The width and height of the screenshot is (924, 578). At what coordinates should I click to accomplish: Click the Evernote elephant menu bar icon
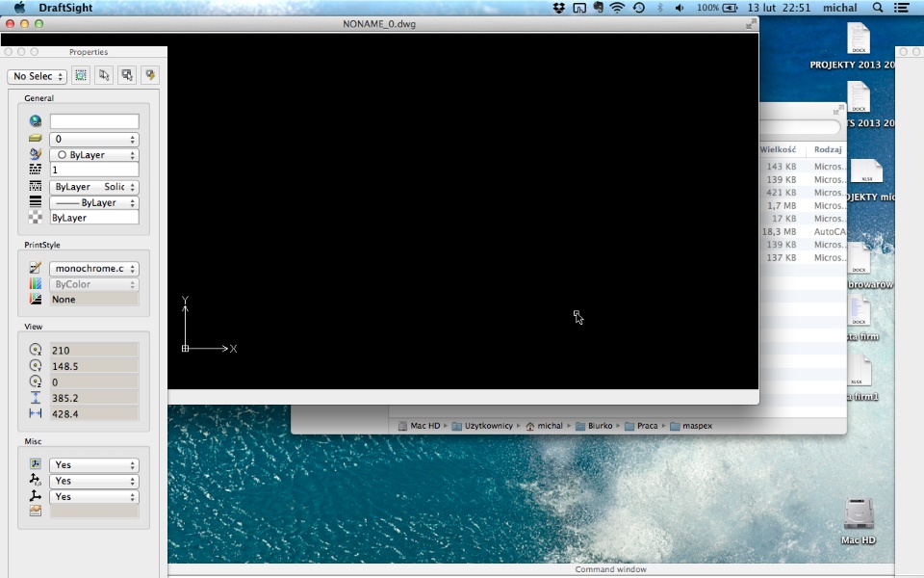coord(598,8)
